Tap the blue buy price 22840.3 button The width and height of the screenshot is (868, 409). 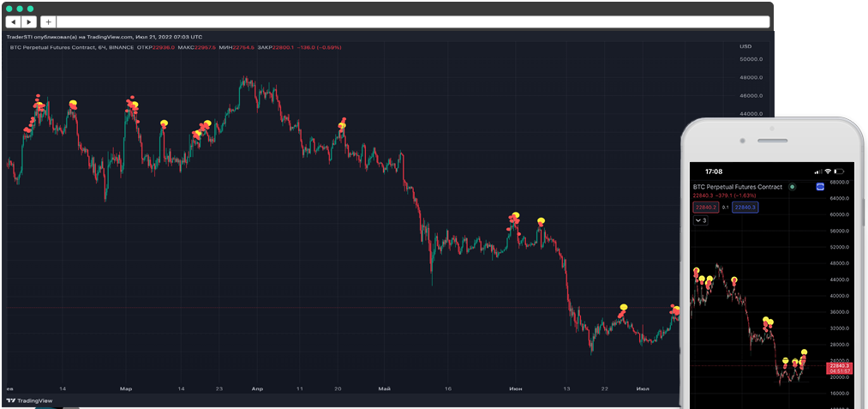(745, 208)
